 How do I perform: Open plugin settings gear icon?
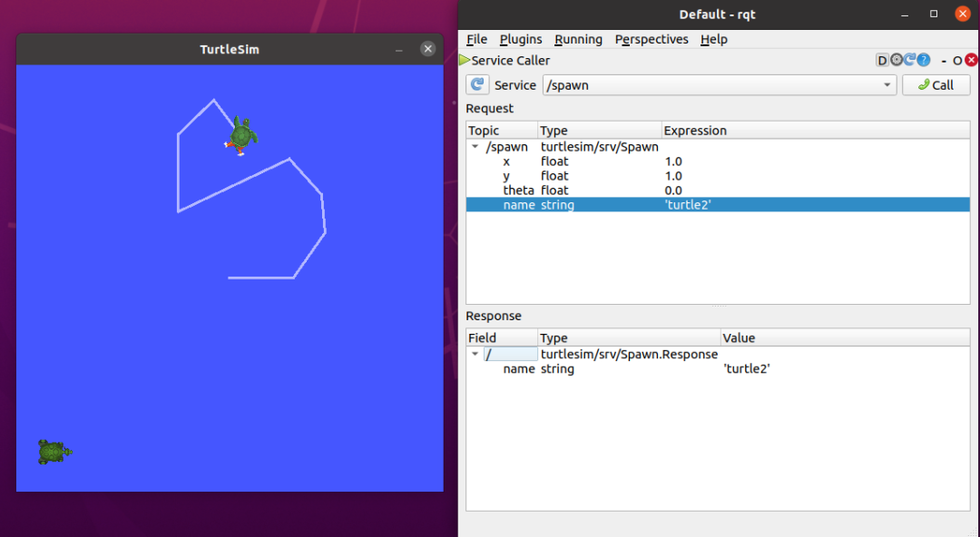pos(897,60)
